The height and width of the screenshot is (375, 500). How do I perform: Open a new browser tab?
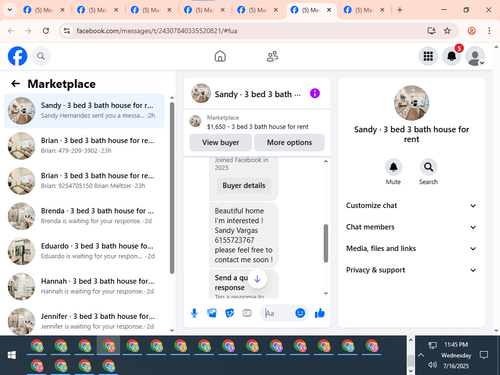click(x=400, y=10)
